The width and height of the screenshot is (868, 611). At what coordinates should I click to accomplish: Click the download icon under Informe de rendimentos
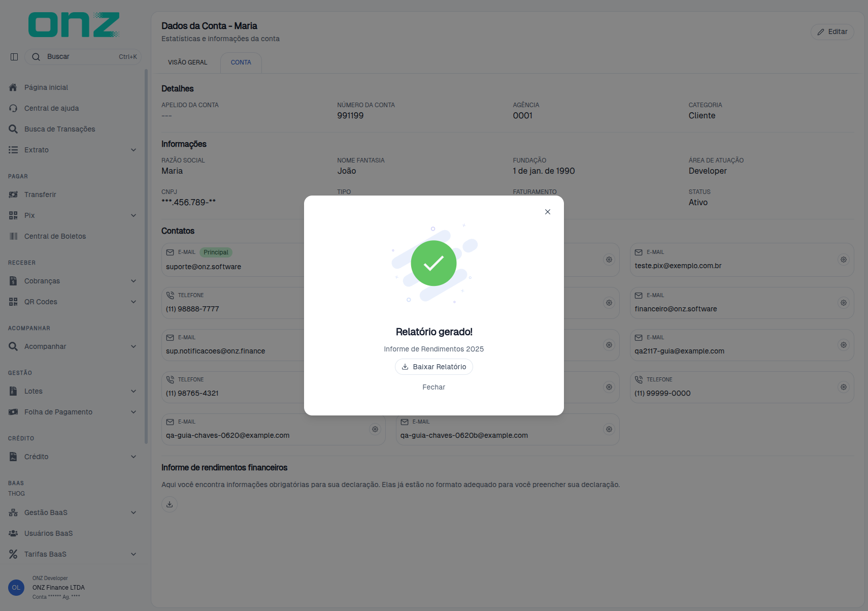click(x=170, y=504)
